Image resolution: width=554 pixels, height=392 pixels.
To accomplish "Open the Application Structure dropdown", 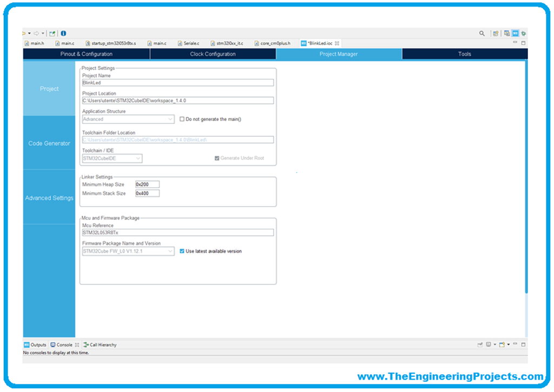I will [x=128, y=119].
